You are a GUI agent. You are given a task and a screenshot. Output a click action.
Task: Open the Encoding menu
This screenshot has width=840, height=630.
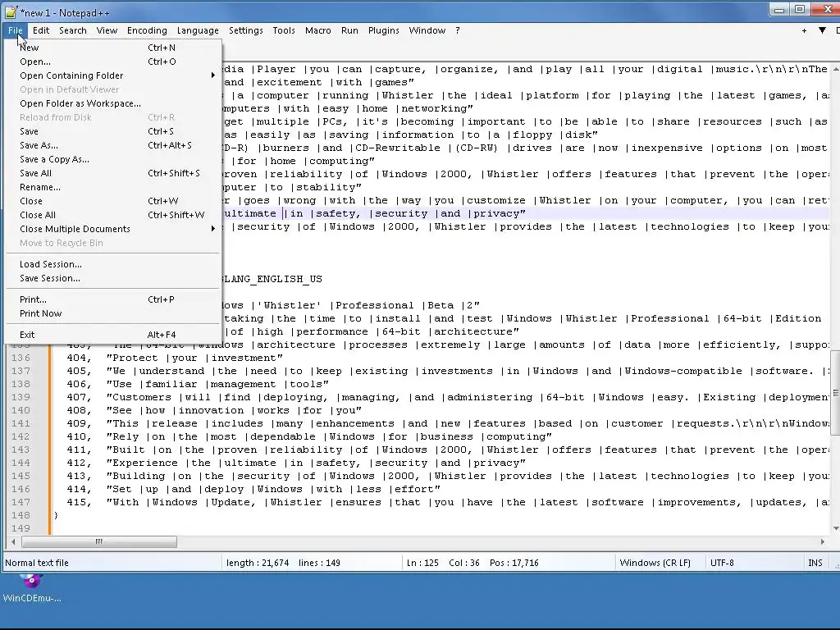pyautogui.click(x=147, y=30)
